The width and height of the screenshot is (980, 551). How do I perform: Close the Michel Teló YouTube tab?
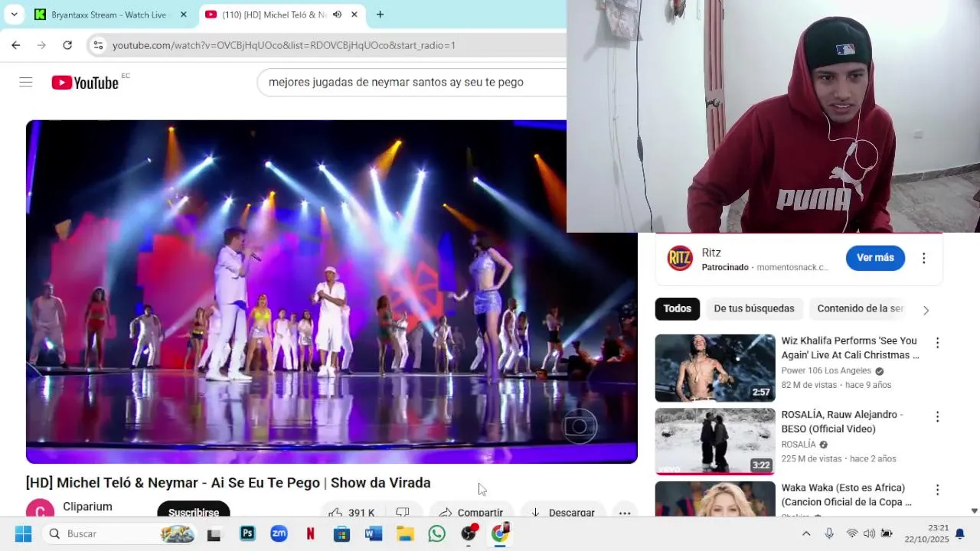pyautogui.click(x=354, y=15)
